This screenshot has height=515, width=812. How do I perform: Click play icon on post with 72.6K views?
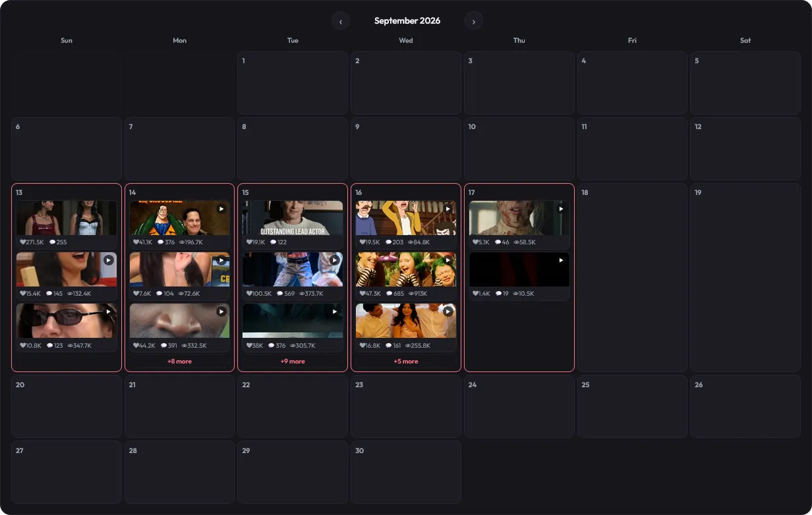tap(221, 260)
